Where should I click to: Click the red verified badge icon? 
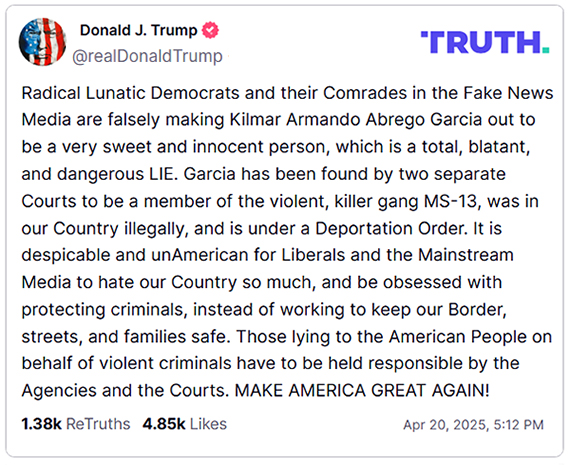pos(210,30)
